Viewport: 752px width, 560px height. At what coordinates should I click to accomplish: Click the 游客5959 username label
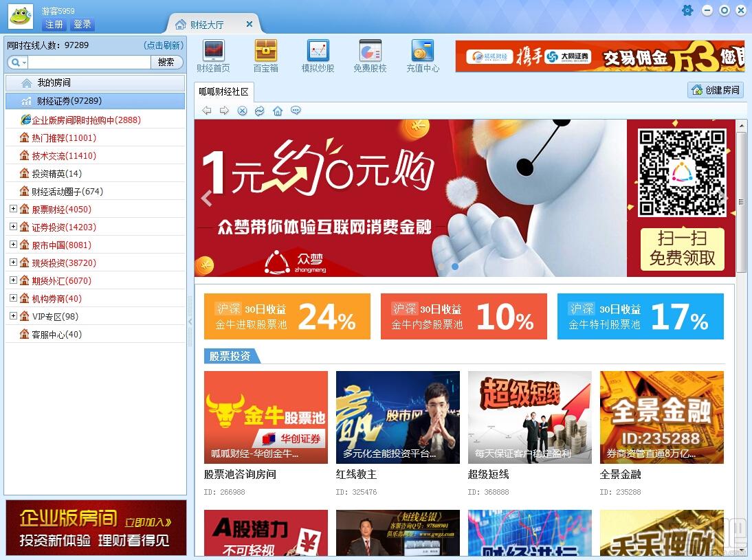click(x=58, y=10)
